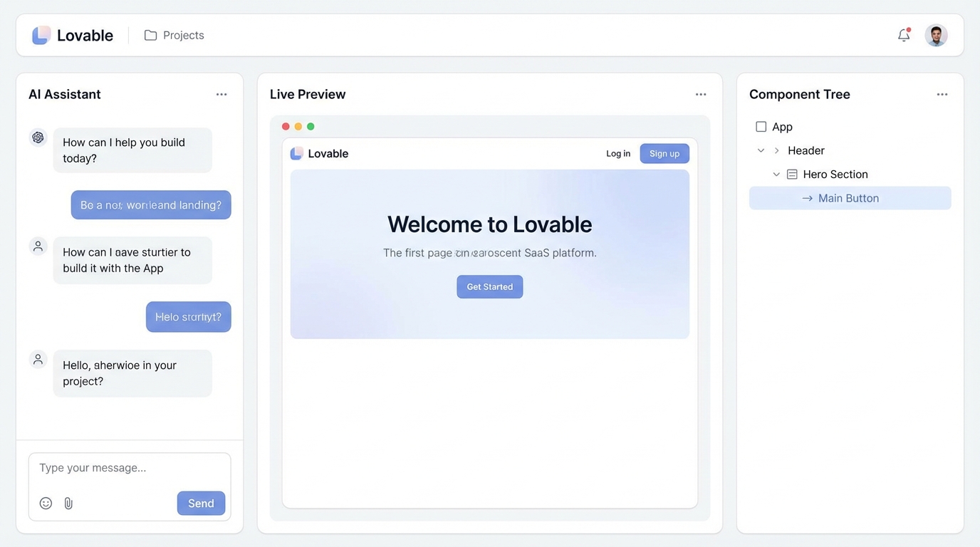The height and width of the screenshot is (547, 980).
Task: Click the Hero Section element icon in the tree
Action: 792,174
